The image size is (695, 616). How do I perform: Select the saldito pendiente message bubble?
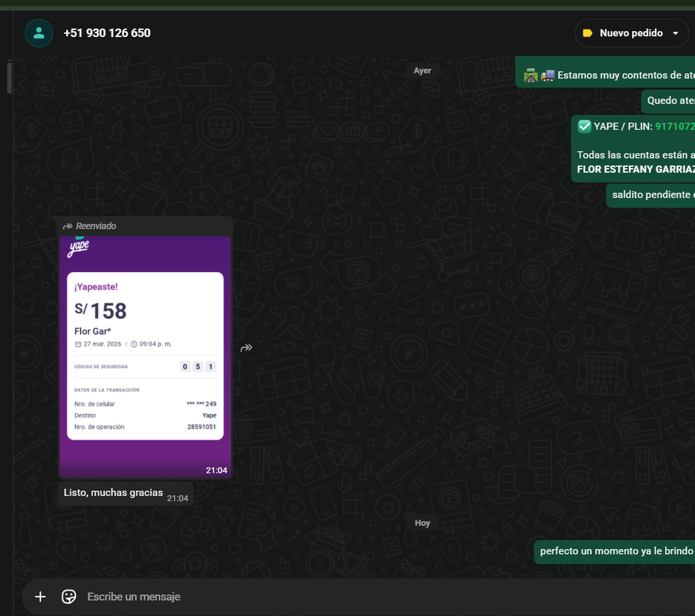pos(651,195)
